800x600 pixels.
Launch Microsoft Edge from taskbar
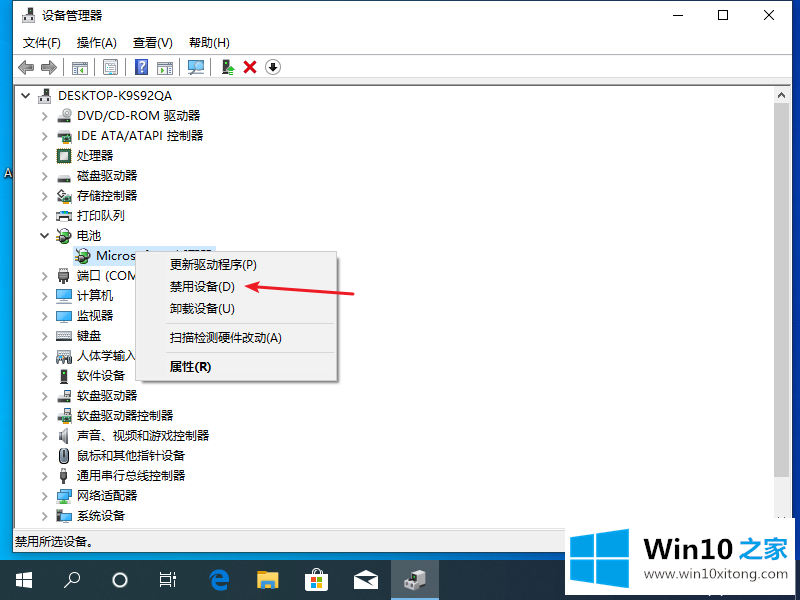[219, 580]
